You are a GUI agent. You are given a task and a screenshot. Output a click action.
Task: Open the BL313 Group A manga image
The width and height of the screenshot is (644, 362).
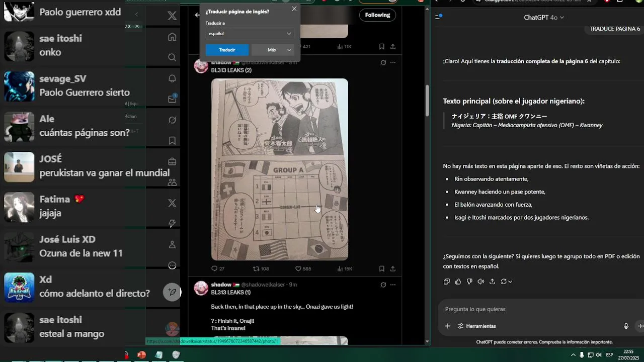pos(280,169)
